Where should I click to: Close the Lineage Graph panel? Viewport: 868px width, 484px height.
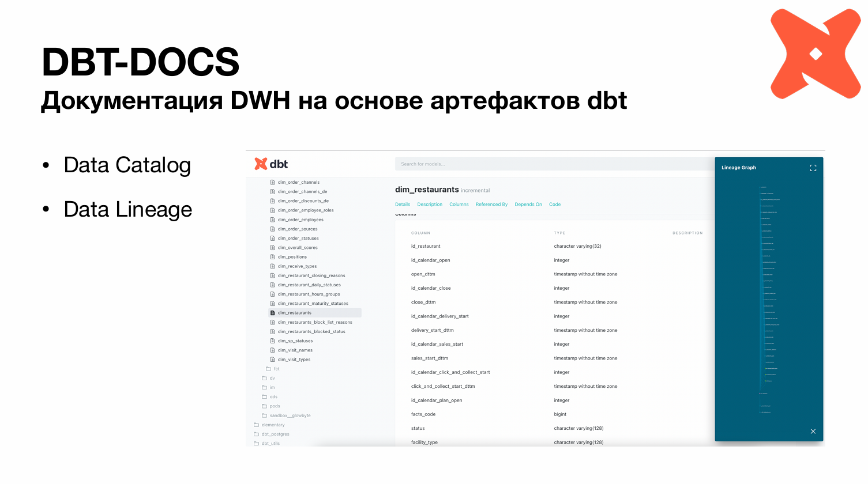click(x=813, y=432)
